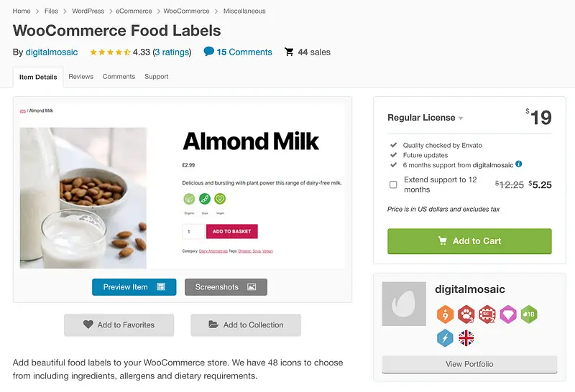Click the Preview Item button

point(134,287)
